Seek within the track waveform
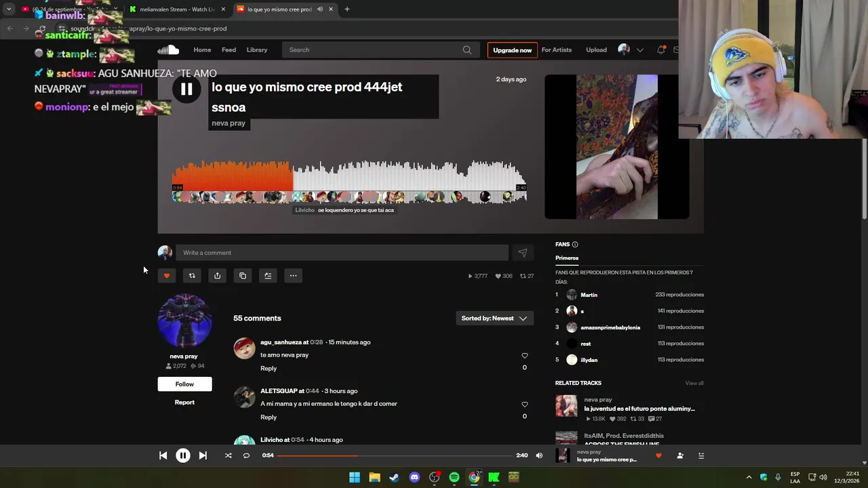Viewport: 868px width, 488px height. tap(349, 180)
